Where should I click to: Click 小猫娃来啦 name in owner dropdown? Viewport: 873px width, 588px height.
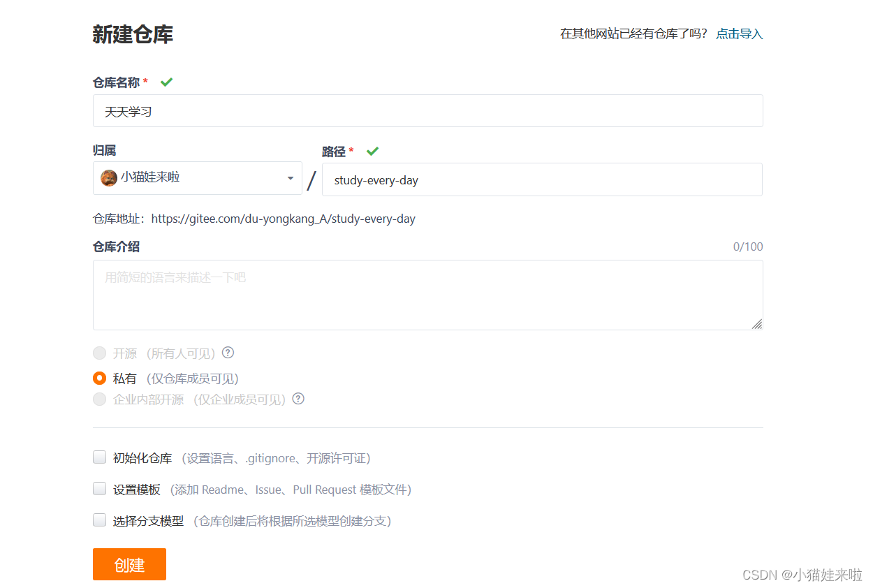[x=150, y=177]
